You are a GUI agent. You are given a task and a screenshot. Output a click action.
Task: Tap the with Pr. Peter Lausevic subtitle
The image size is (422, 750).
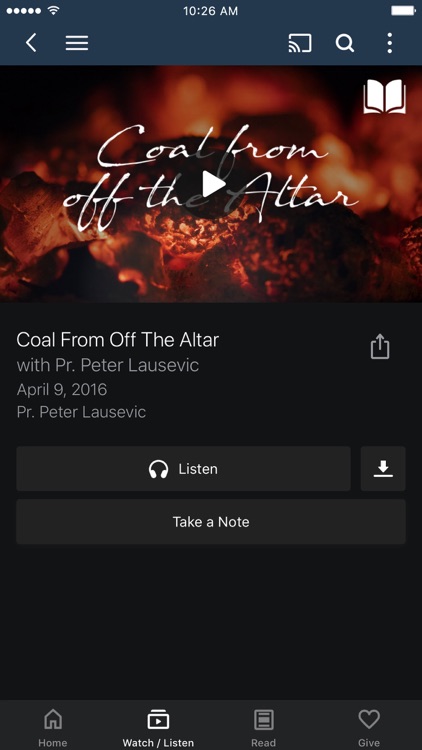pyautogui.click(x=108, y=365)
